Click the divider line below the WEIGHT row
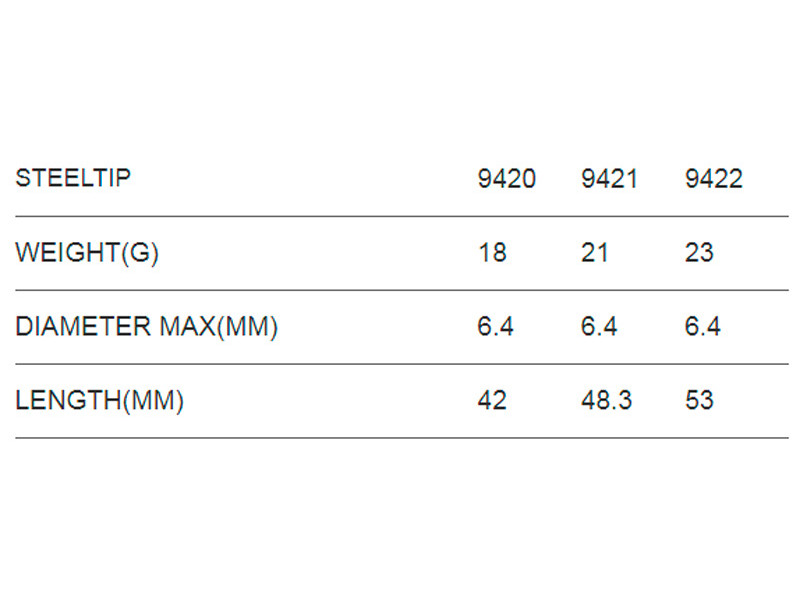The height and width of the screenshot is (600, 800). 402,290
